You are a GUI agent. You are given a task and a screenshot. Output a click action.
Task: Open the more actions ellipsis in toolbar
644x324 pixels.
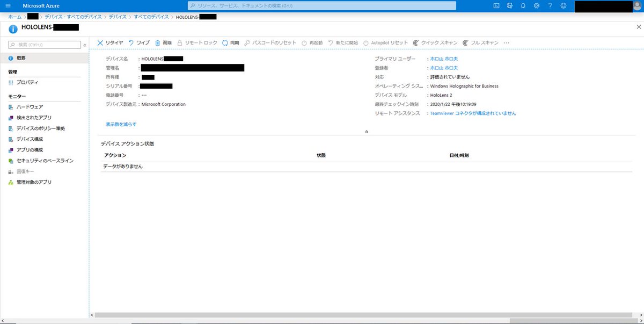point(506,42)
